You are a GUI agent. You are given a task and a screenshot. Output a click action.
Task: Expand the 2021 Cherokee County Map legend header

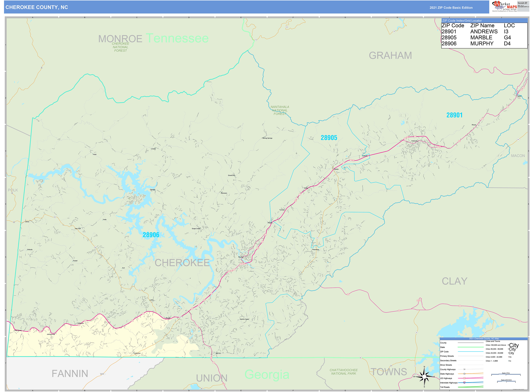click(484, 339)
